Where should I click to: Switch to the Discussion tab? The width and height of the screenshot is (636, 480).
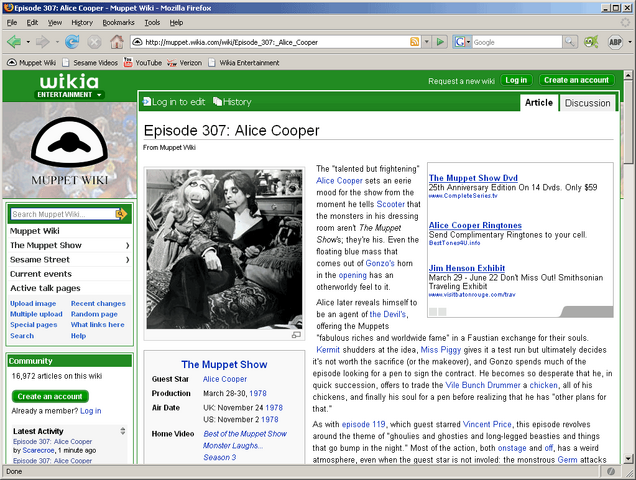click(x=587, y=103)
